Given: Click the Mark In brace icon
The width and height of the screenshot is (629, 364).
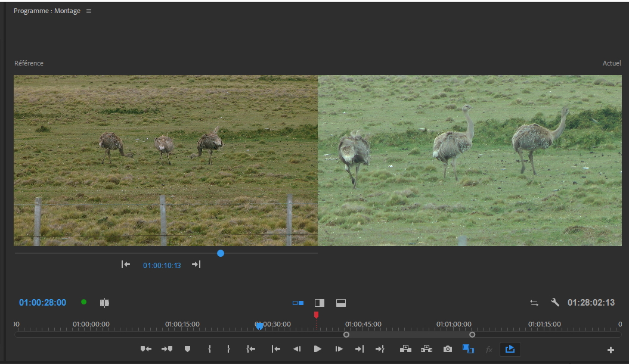Looking at the screenshot, I should click(x=209, y=349).
